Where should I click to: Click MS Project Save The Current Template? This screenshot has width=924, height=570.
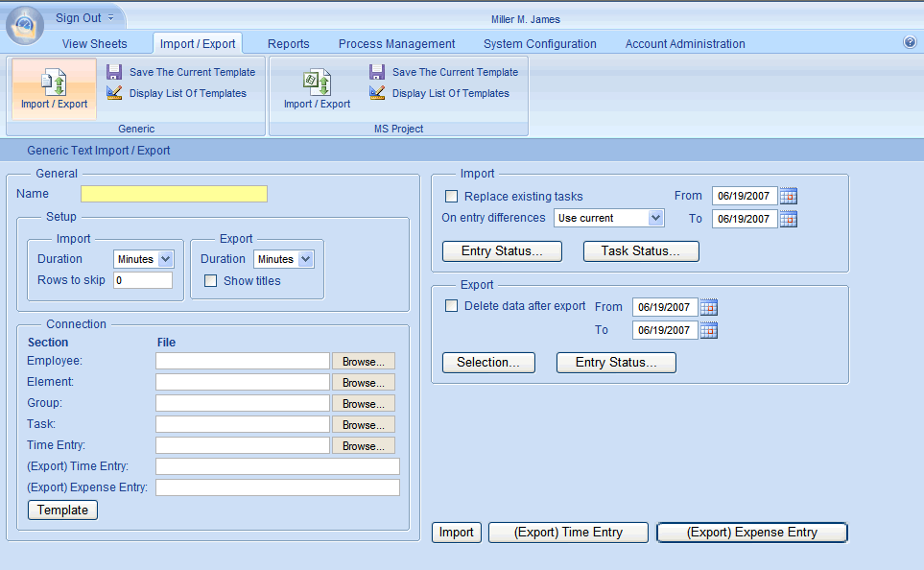[x=454, y=72]
